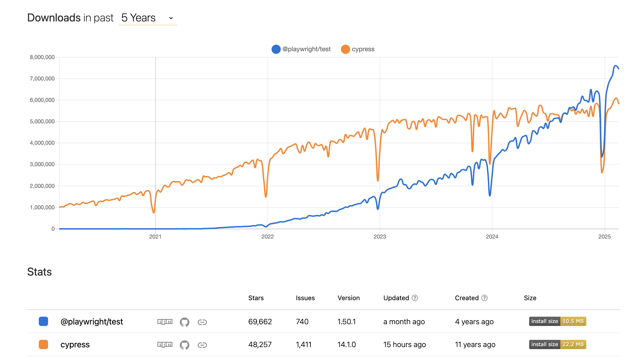Click the dropdown chevron beside 5 Years
Image resolution: width=644 pixels, height=363 pixels.
(x=171, y=18)
